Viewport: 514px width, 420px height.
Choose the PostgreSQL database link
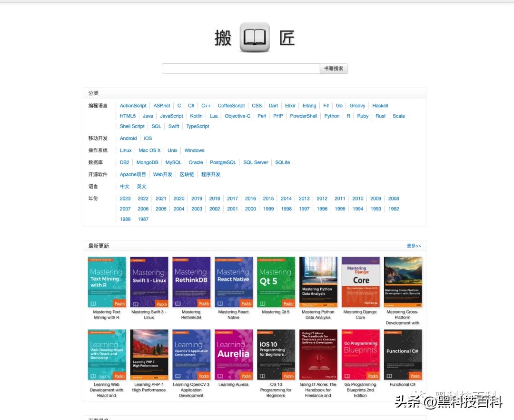pos(223,162)
